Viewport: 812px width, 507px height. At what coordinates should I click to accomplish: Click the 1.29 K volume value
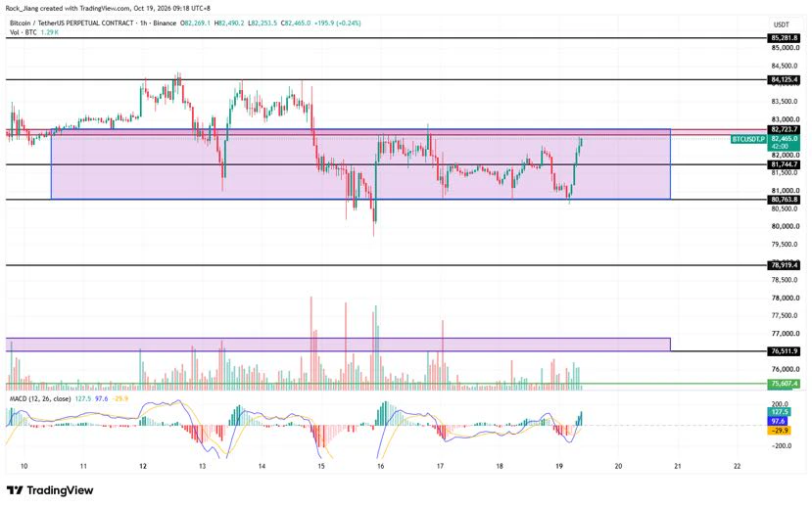point(50,32)
